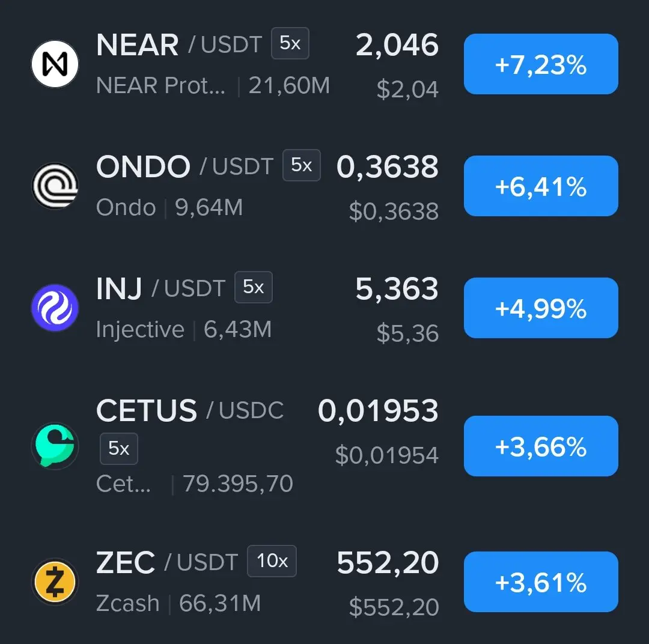Viewport: 649px width, 644px height.
Task: Toggle the +4,99% change display for INJ
Action: click(x=541, y=308)
